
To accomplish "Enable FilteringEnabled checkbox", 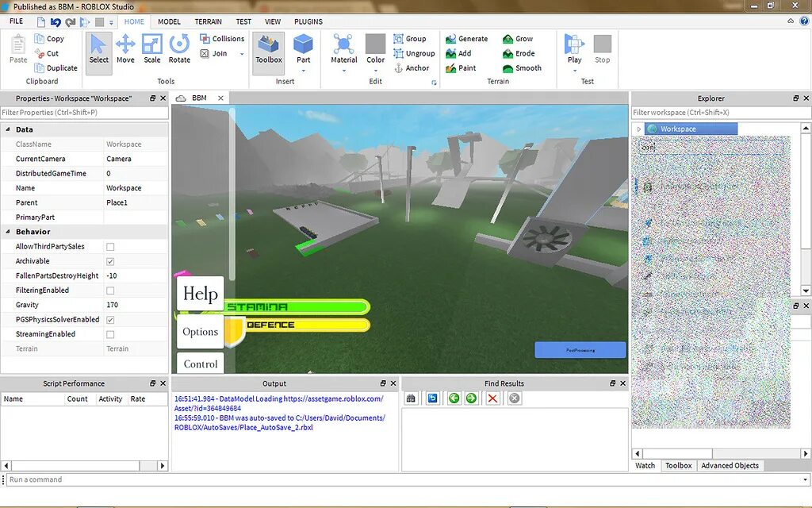I will click(110, 291).
